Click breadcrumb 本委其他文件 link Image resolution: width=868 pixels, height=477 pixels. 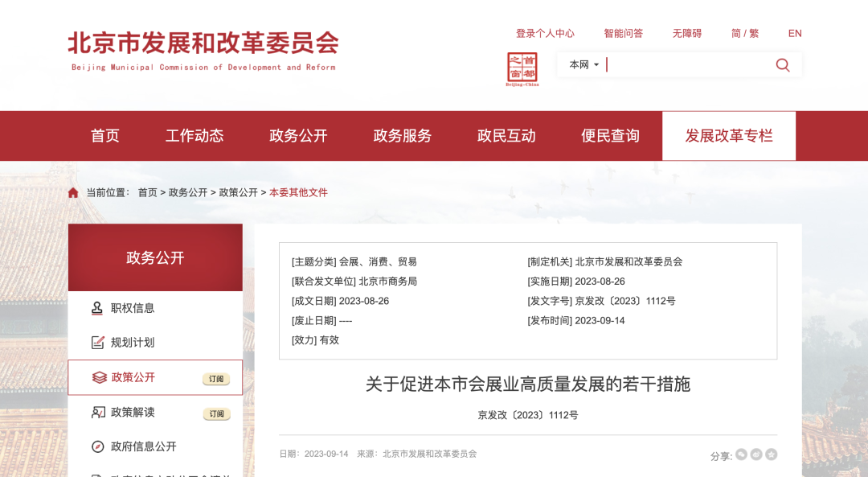(298, 193)
